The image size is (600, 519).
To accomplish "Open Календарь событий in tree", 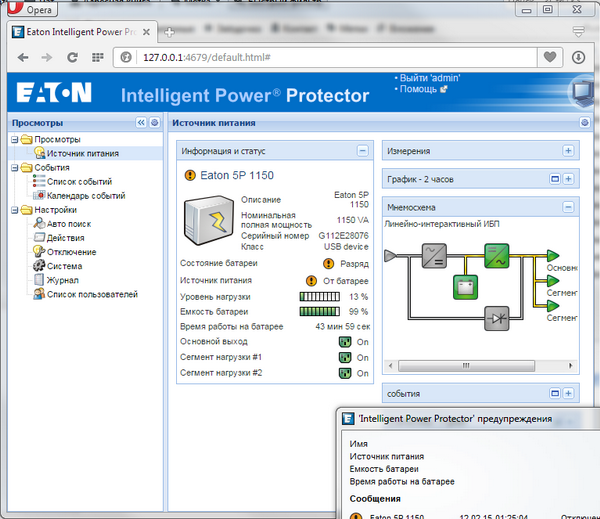I will [86, 196].
